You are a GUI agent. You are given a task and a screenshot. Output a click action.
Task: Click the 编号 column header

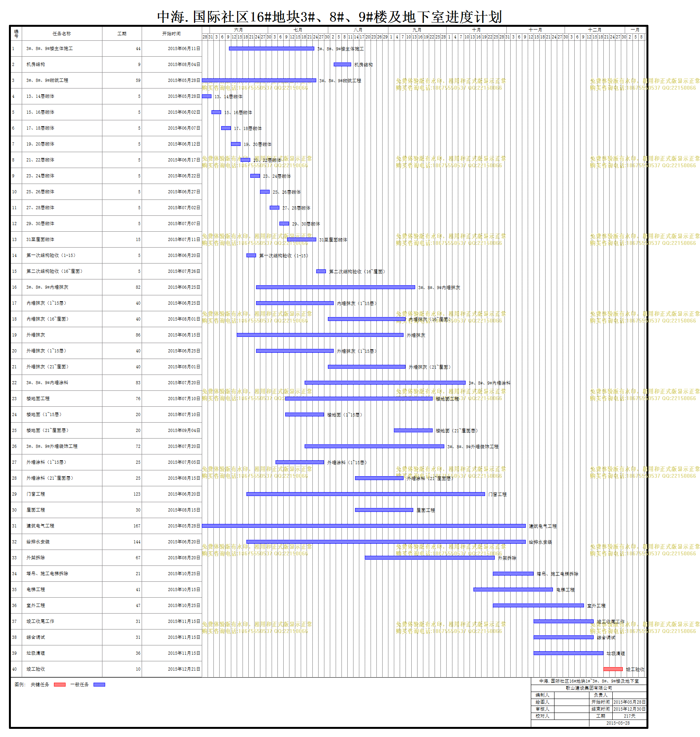[x=16, y=34]
